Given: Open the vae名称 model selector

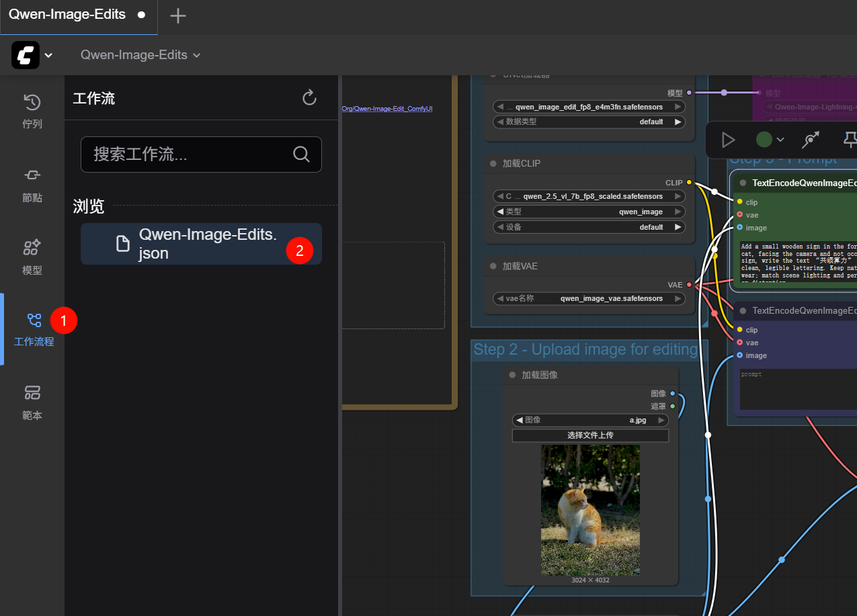Looking at the screenshot, I should tap(589, 298).
